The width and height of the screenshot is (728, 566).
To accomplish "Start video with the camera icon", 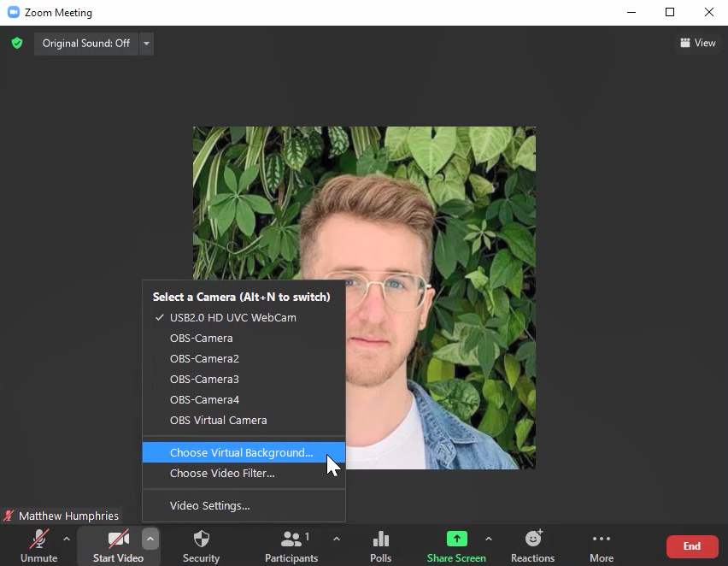I will click(x=117, y=540).
